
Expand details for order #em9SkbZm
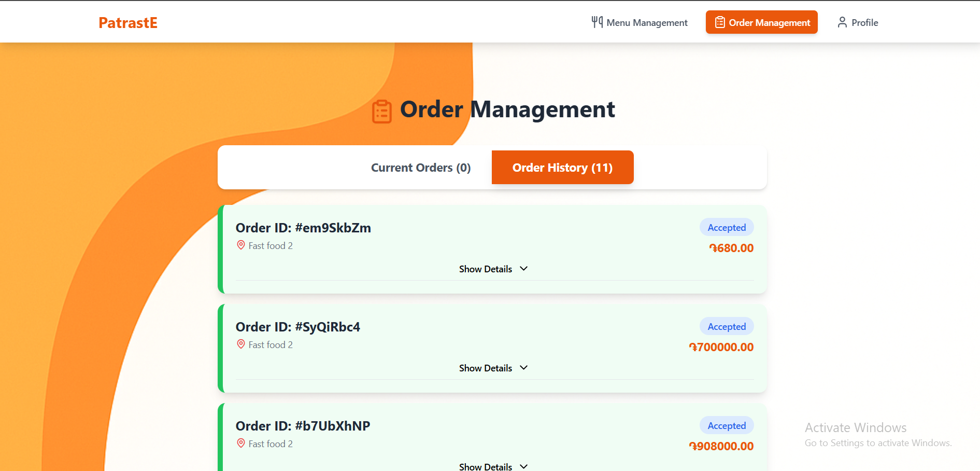pyautogui.click(x=493, y=269)
